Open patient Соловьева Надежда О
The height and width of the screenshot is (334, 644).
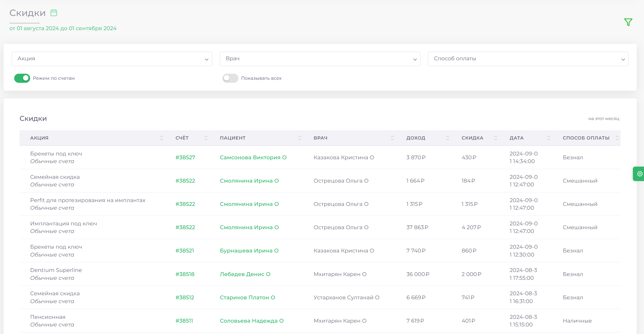252,321
